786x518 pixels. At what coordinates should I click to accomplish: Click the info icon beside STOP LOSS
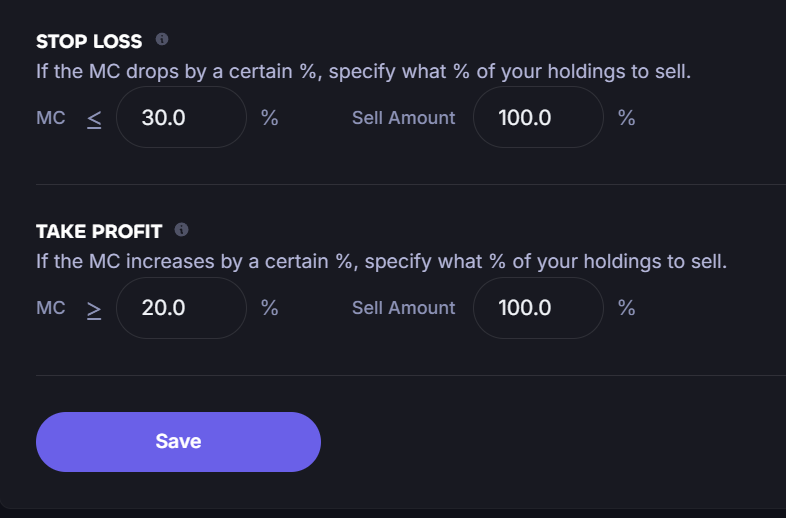click(162, 40)
